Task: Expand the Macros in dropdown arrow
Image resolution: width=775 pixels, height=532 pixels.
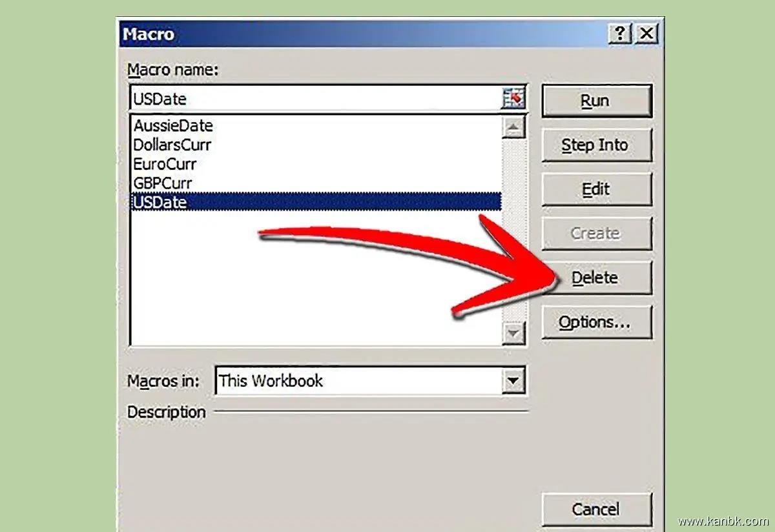Action: point(513,381)
